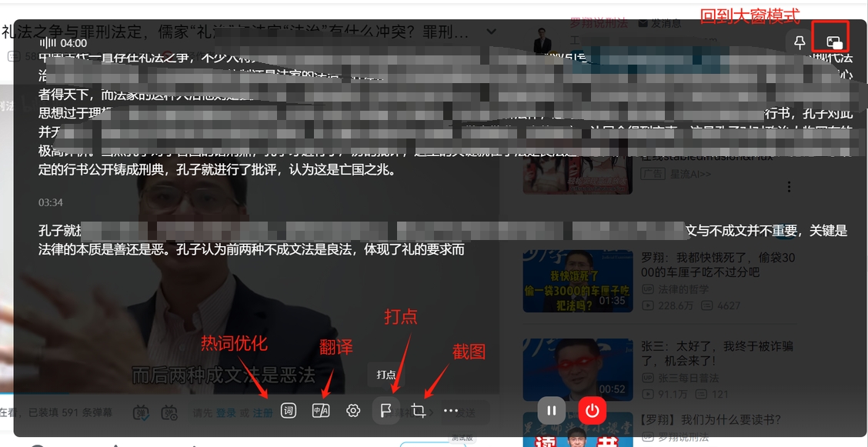The image size is (868, 447).
Task: Open danmaku settings icon on Bilibili player
Action: tap(169, 412)
